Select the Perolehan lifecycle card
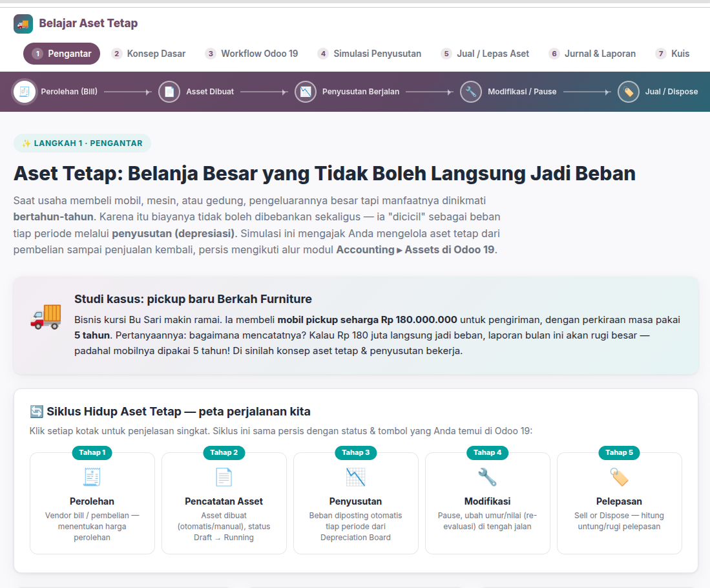This screenshot has height=588, width=710. (x=92, y=503)
